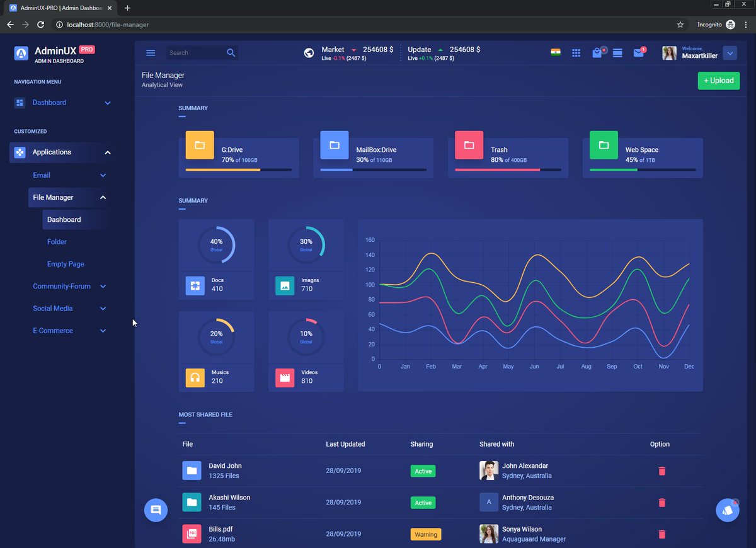Select Dashboard under File Manager

click(x=76, y=220)
